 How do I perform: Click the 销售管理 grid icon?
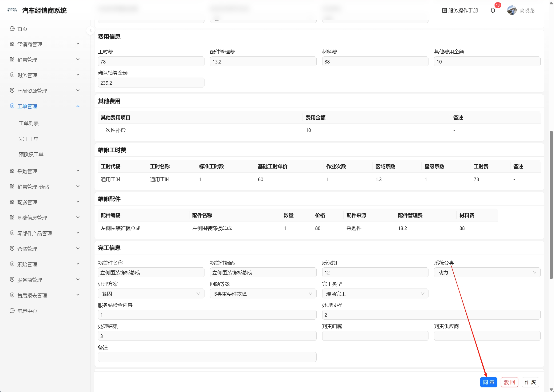click(x=12, y=59)
